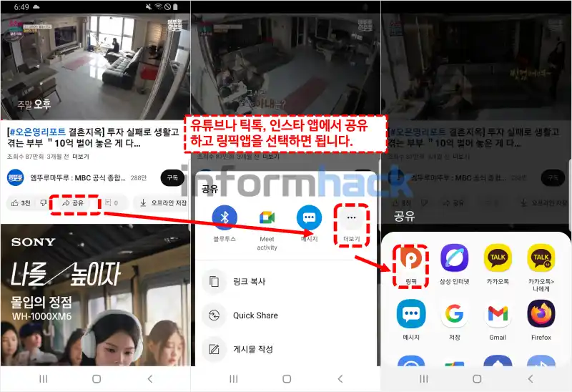Tap the Google 저장 app icon
Image resolution: width=572 pixels, height=392 pixels.
pos(454,313)
